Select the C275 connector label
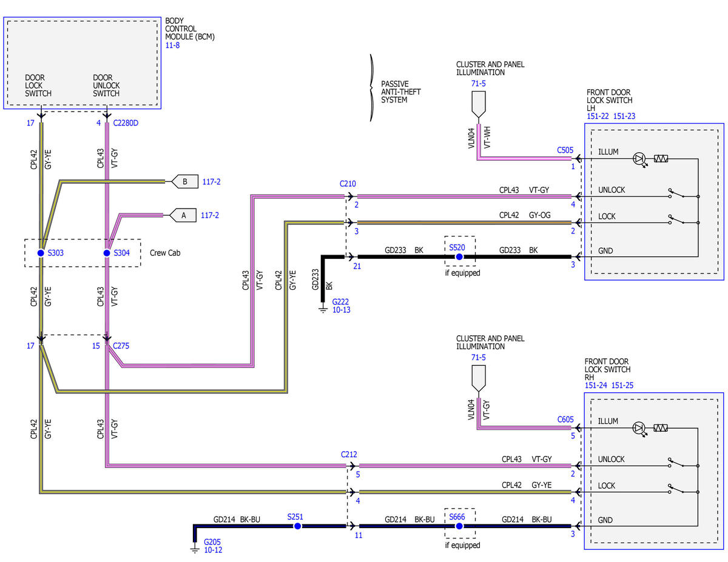The height and width of the screenshot is (562, 728). (121, 346)
